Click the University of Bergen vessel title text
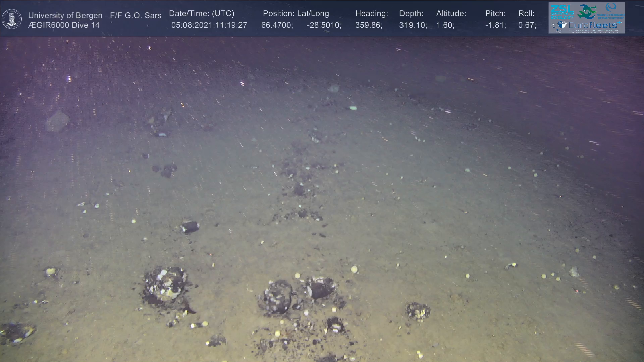 pyautogui.click(x=95, y=15)
